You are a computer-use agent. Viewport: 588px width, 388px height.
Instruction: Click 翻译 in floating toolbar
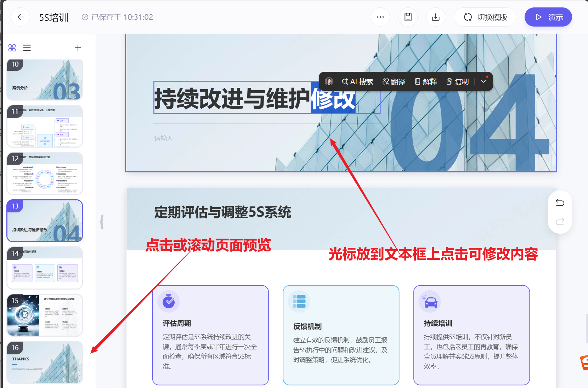(394, 82)
